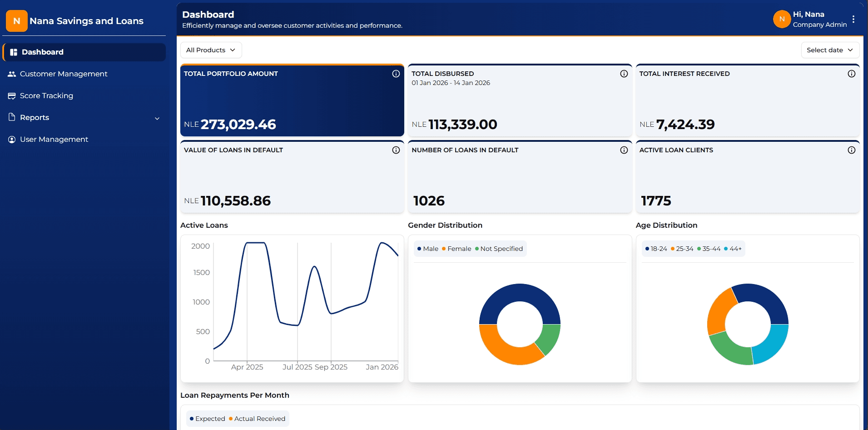Viewport: 868px width, 430px height.
Task: Toggle Male series in Gender Distribution legend
Action: (428, 249)
